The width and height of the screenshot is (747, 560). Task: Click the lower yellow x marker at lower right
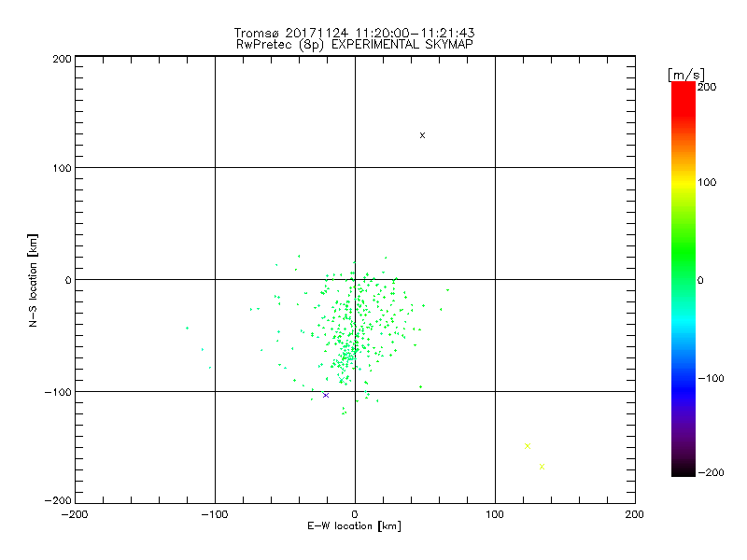click(x=542, y=467)
